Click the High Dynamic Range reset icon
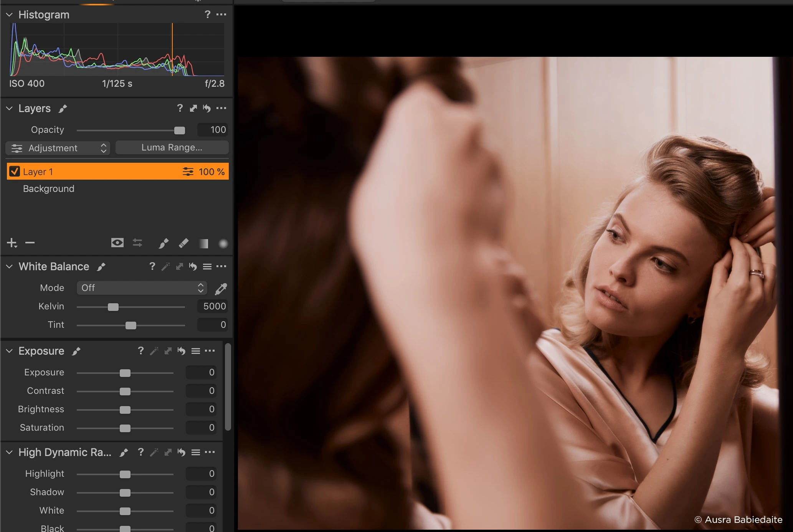 pyautogui.click(x=181, y=453)
